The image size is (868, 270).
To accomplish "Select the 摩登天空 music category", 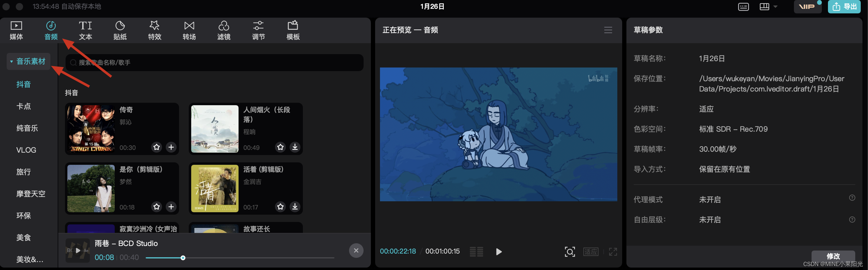I will 31,194.
